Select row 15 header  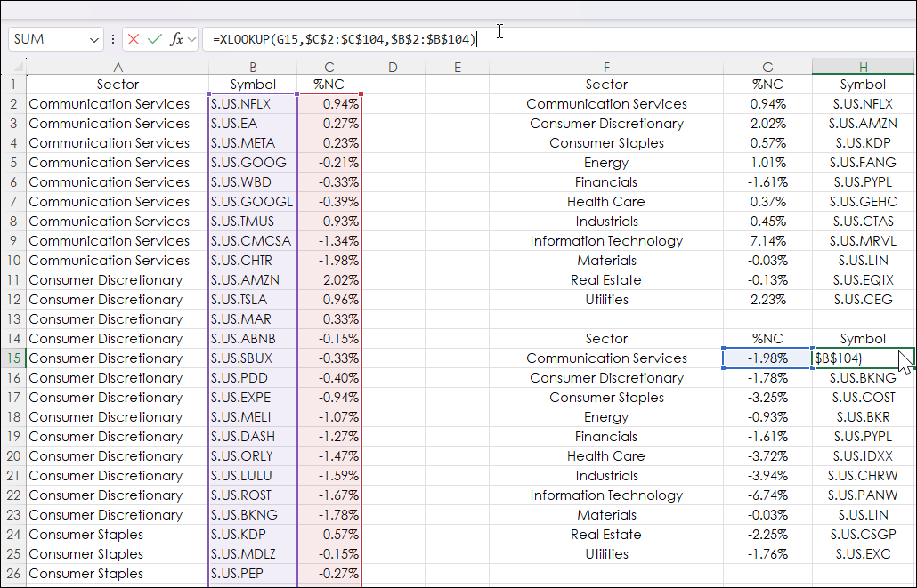pyautogui.click(x=13, y=358)
